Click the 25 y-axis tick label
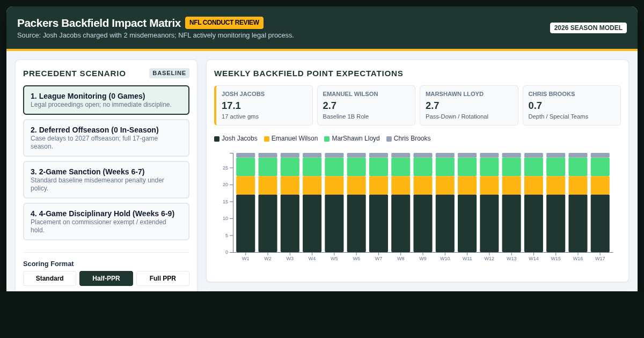The image size is (644, 338). click(225, 168)
